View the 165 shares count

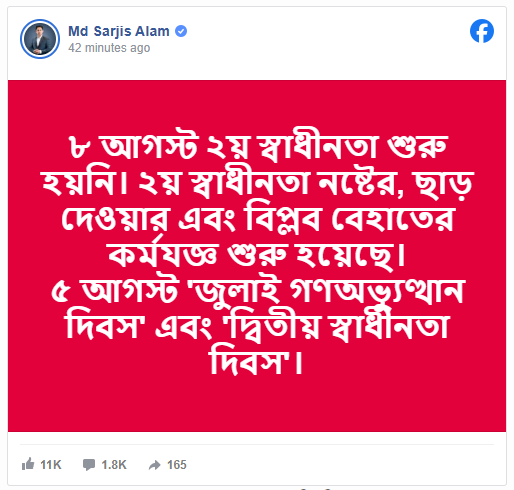[177, 465]
